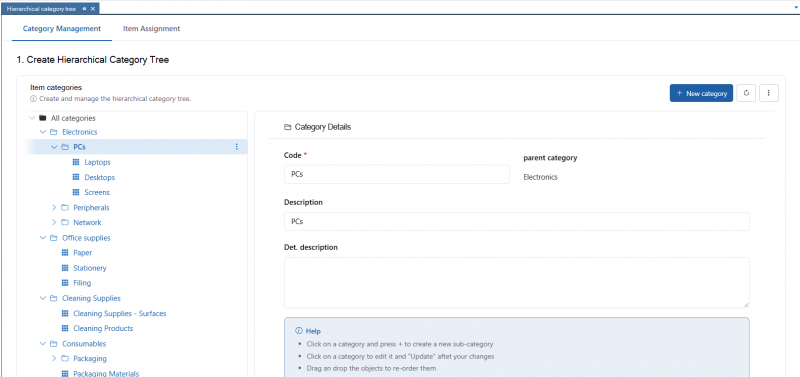The width and height of the screenshot is (800, 377).
Task: Click the grid icon beside Laptops
Action: (x=76, y=162)
